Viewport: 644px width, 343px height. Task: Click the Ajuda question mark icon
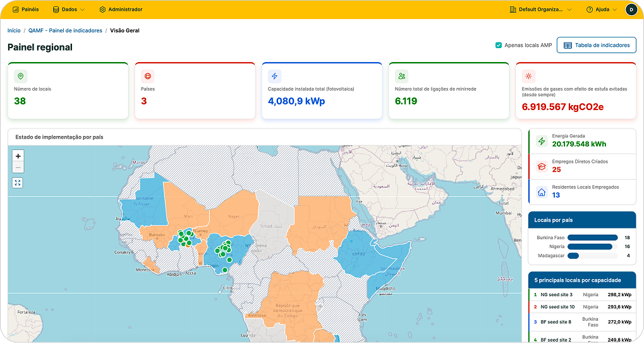point(590,9)
